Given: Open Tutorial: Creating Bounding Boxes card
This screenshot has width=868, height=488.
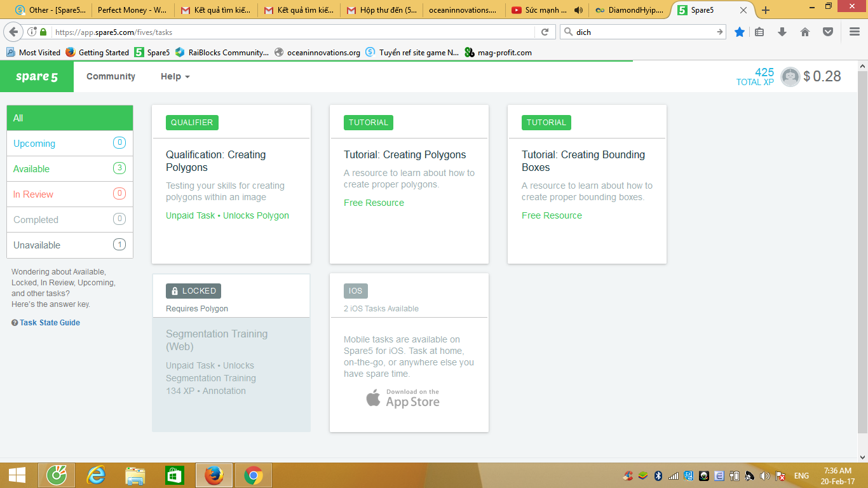Looking at the screenshot, I should 587,184.
